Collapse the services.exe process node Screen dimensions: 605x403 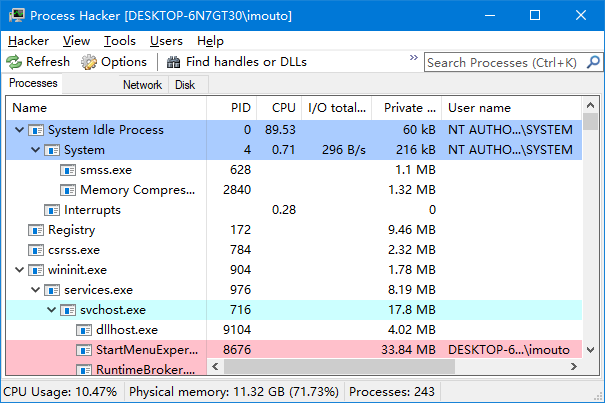click(x=36, y=290)
